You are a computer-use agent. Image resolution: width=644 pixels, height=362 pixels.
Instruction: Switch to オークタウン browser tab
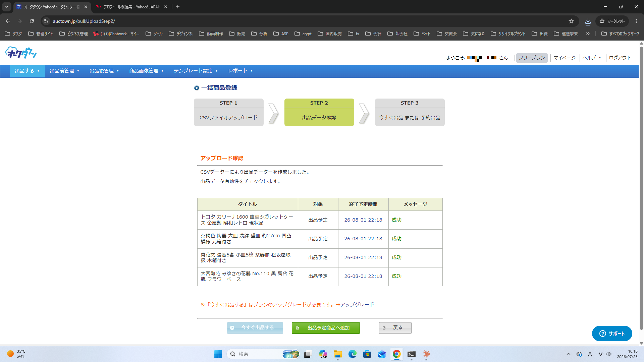coord(52,7)
